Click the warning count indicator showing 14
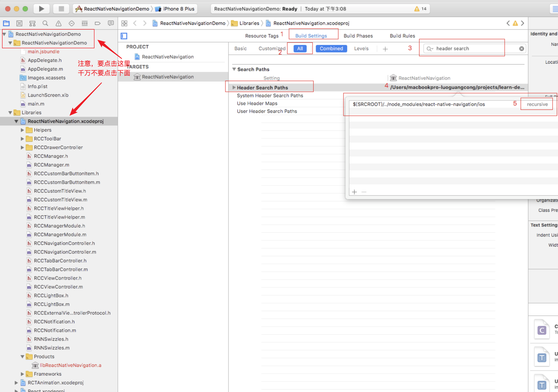Viewport: 558px width, 392px height. pos(421,9)
